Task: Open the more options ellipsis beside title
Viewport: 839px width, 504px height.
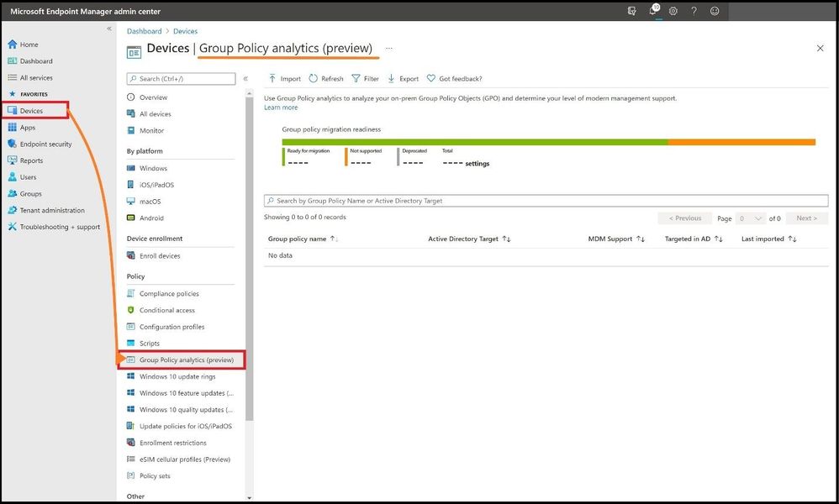Action: tap(389, 48)
